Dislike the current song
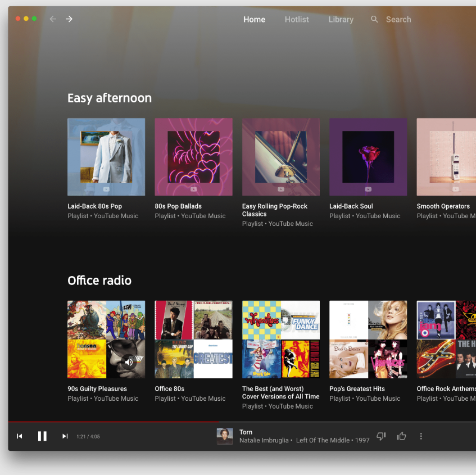 (x=381, y=436)
